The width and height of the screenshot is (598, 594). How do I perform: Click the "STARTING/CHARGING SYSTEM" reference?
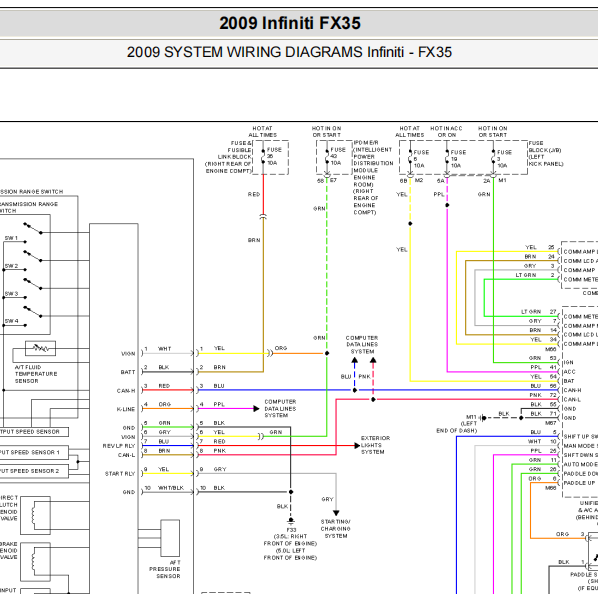point(336,529)
